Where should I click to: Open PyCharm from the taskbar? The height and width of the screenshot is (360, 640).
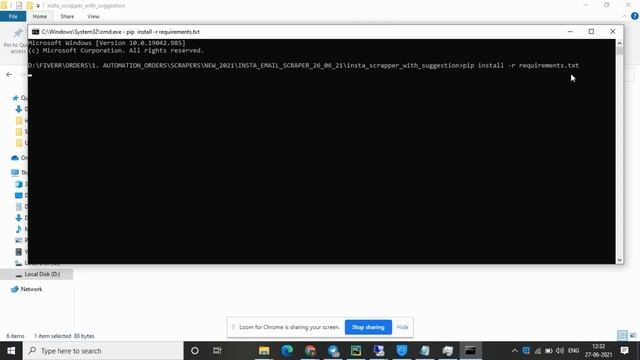(356, 351)
